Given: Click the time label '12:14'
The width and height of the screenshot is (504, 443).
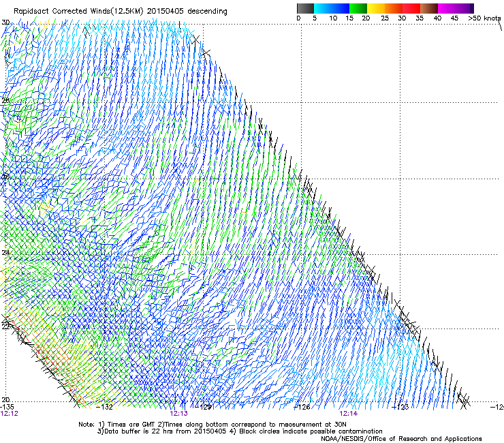Looking at the screenshot, I should click(x=349, y=414).
